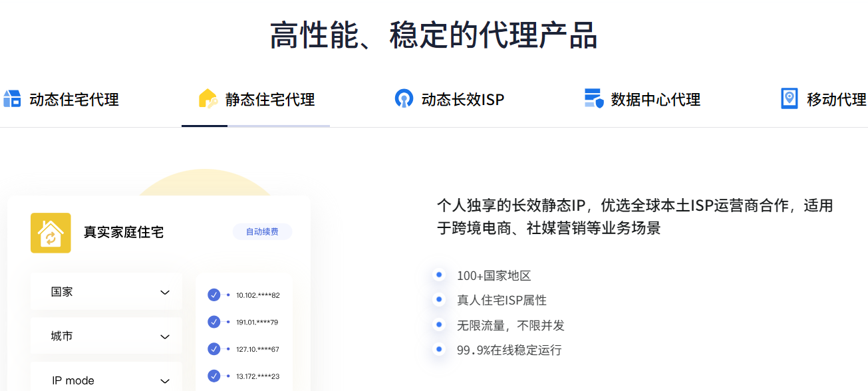Click the static residential proxy yellow house icon
This screenshot has width=868, height=391.
point(208,99)
